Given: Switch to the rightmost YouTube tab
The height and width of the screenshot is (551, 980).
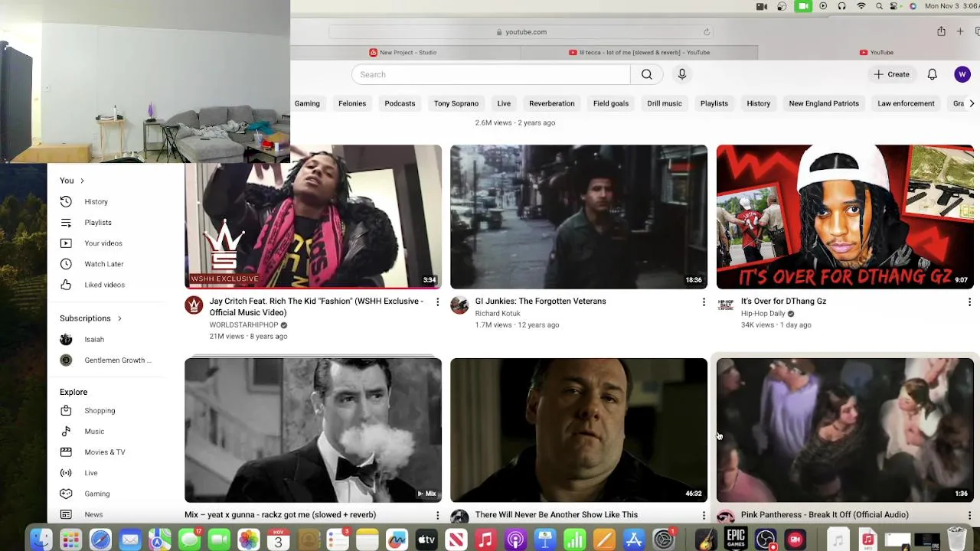Looking at the screenshot, I should 876,52.
